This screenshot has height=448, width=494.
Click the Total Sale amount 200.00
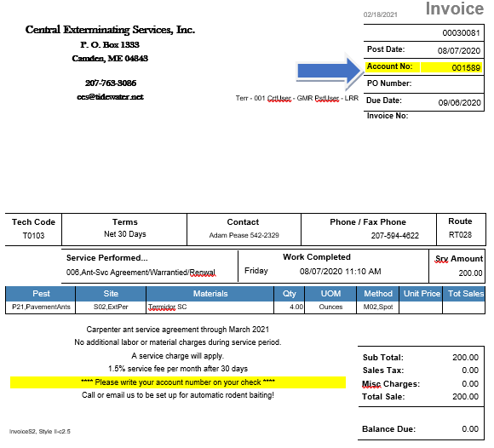click(465, 397)
